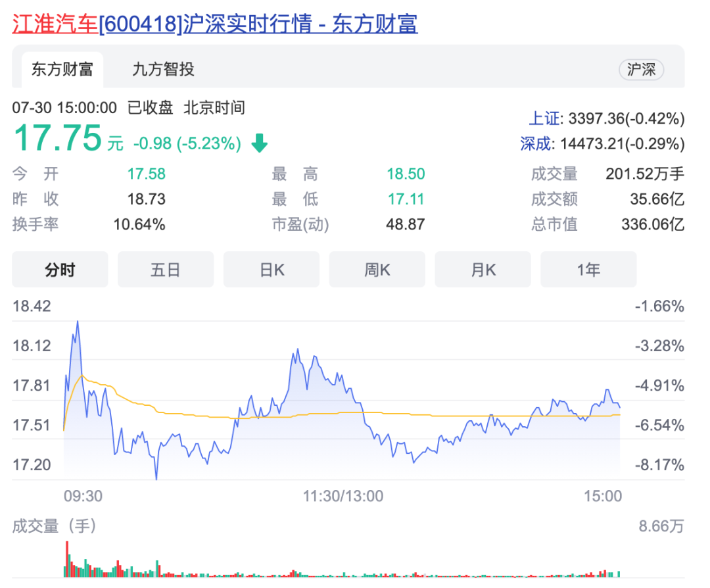Viewport: 710px width, 588px height.
Task: Switch to the 九方智投 tab
Action: 163,69
